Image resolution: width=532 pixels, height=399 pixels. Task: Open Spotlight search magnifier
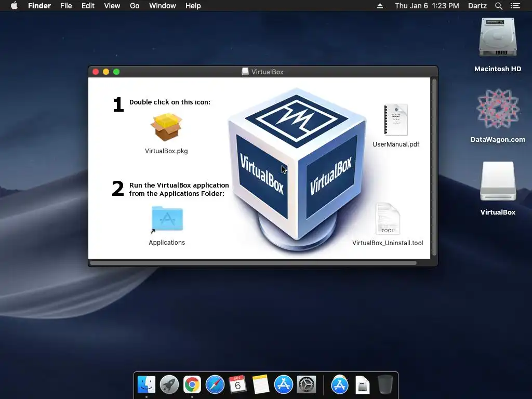coord(498,6)
